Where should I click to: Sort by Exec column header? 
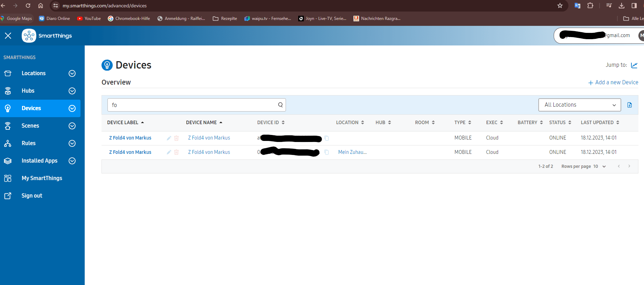coord(495,123)
